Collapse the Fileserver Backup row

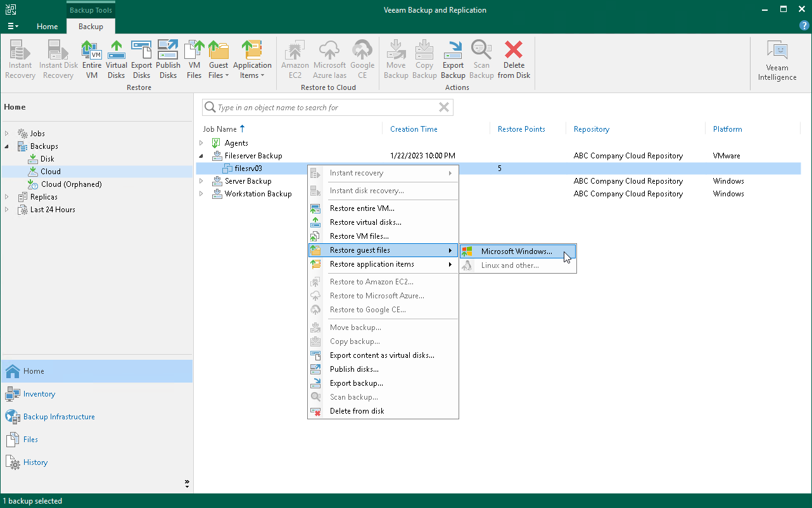(201, 156)
